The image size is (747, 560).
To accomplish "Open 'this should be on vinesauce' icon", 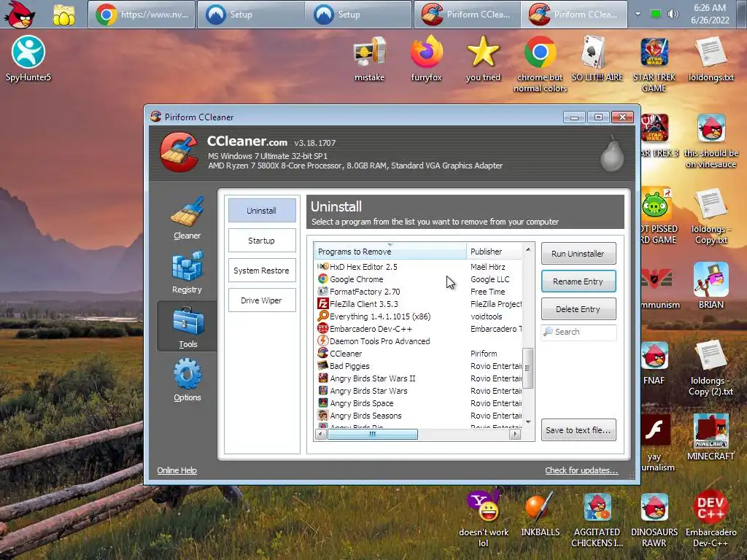I will [711, 141].
